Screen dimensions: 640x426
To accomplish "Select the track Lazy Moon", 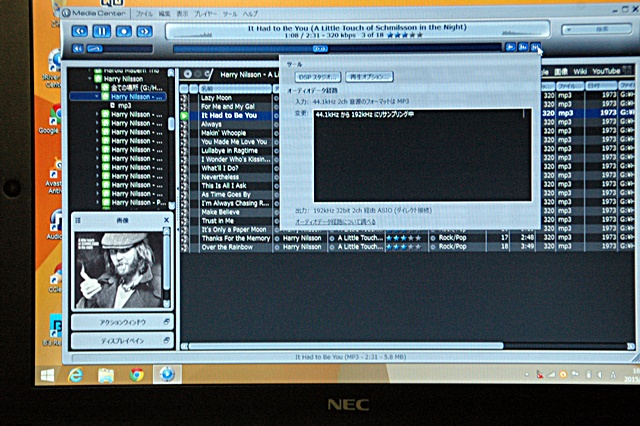I will point(216,98).
